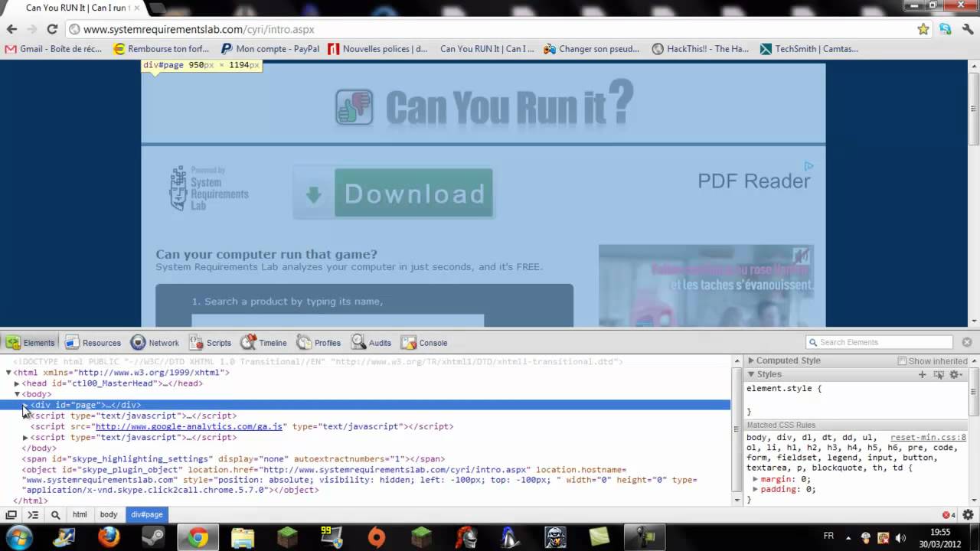The width and height of the screenshot is (980, 551).
Task: Open the Audits panel
Action: click(371, 342)
